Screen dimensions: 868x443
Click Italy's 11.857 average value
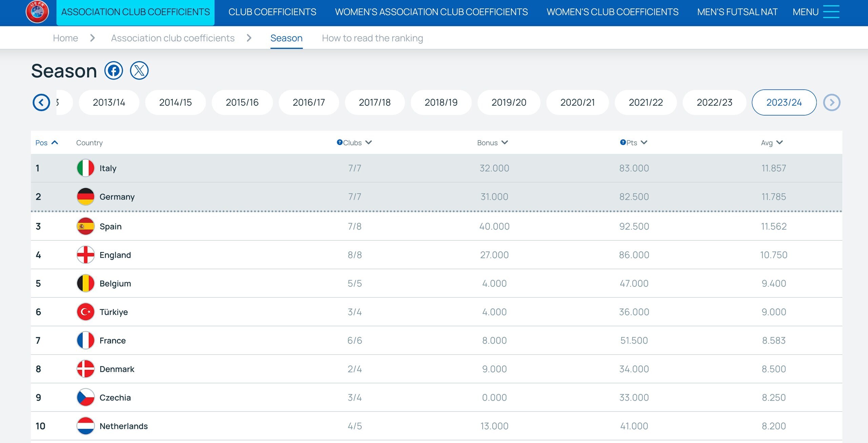[774, 168]
